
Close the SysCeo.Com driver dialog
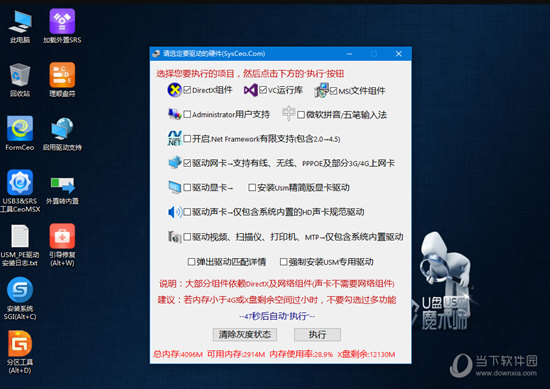398,54
